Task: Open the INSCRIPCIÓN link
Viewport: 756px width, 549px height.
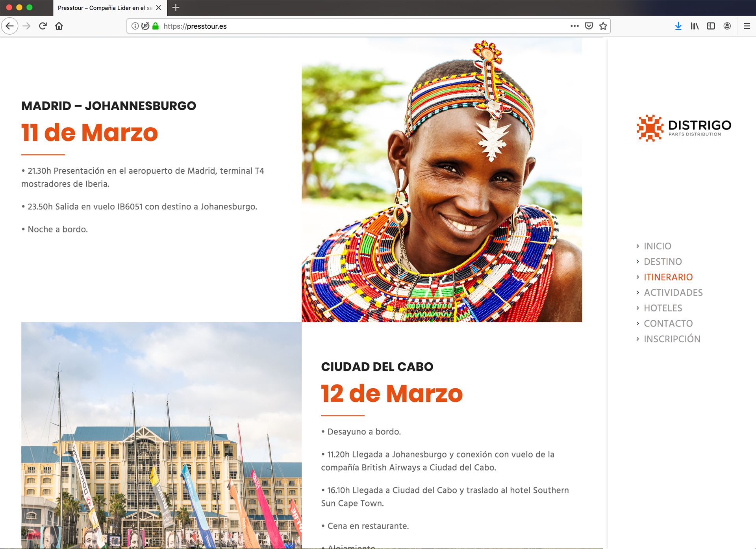Action: point(672,339)
